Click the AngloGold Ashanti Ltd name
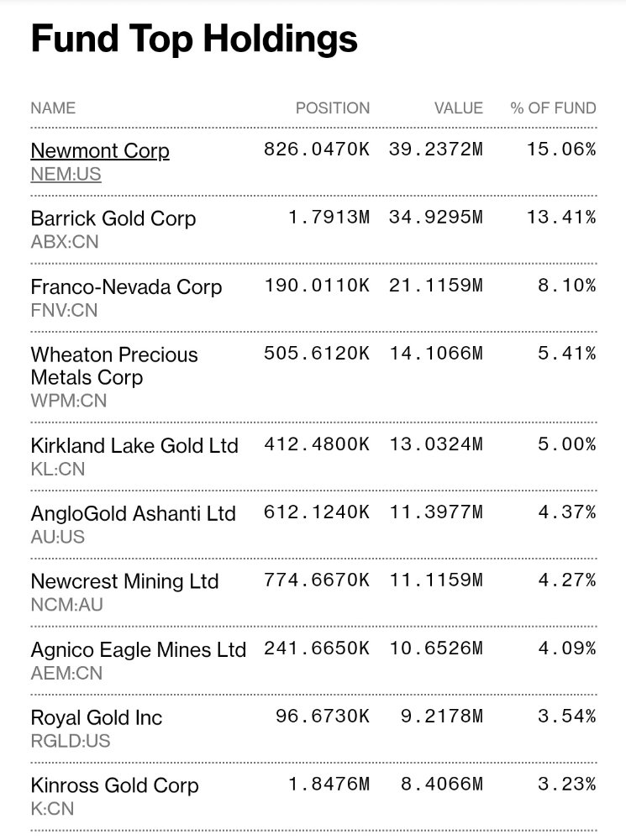Screen dimensions: 626x840 pyautogui.click(x=133, y=514)
